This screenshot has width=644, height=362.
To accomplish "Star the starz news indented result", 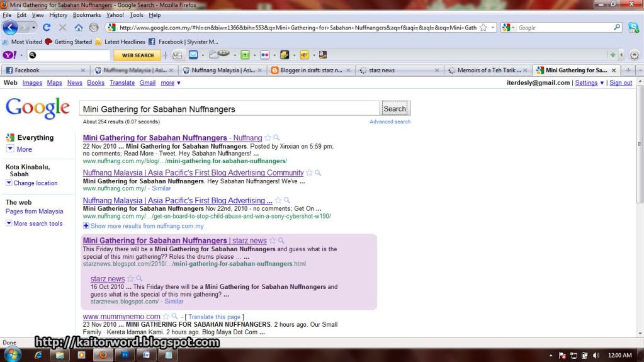I will pos(130,279).
